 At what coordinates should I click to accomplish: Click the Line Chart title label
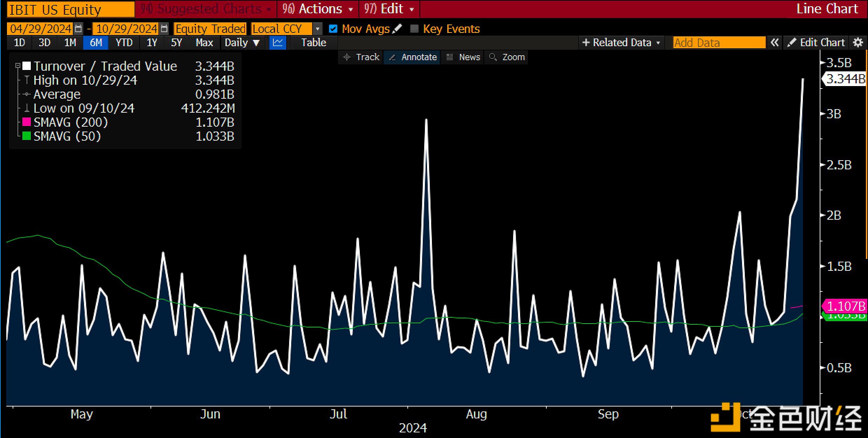point(827,9)
